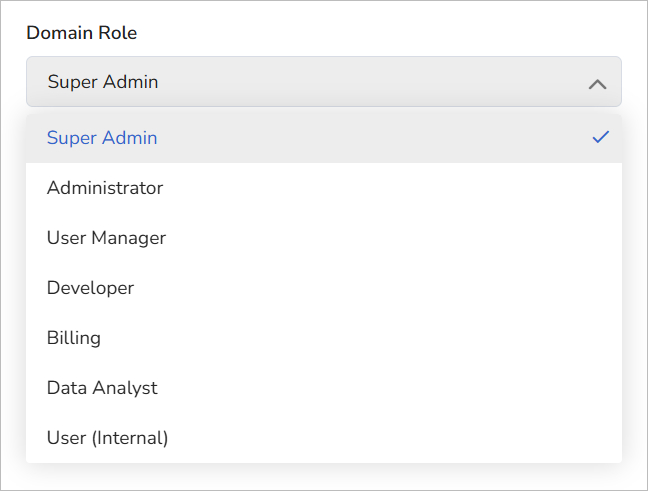Select the highlighted Super Admin option

tap(102, 138)
